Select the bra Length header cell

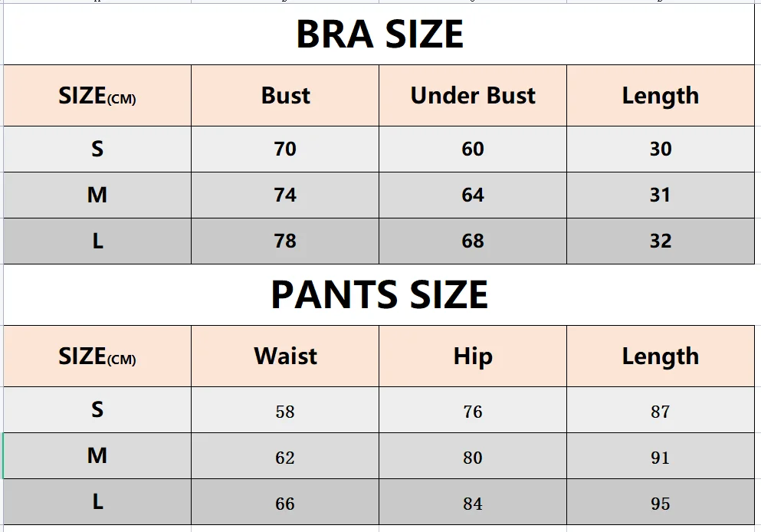point(661,96)
